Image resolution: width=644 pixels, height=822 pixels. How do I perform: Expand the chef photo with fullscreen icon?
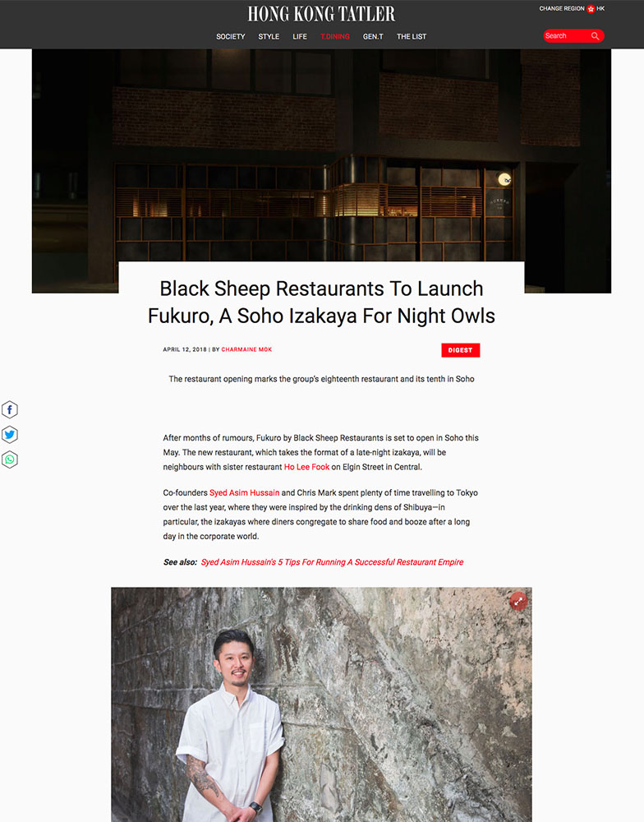tap(518, 602)
